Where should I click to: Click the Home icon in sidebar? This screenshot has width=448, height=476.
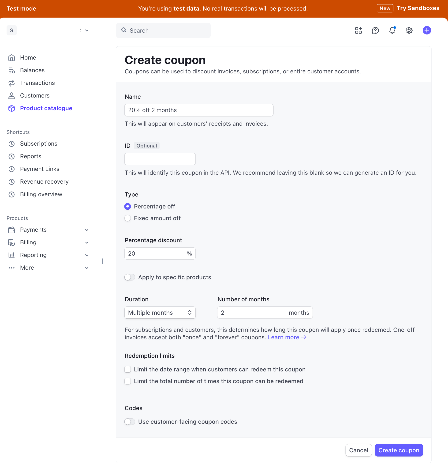(x=11, y=58)
